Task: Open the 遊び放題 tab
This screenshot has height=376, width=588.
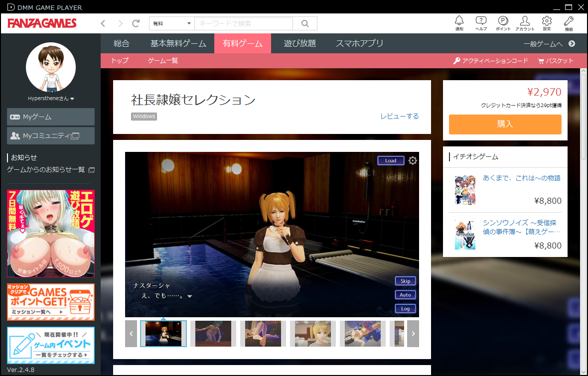Action: pyautogui.click(x=300, y=43)
